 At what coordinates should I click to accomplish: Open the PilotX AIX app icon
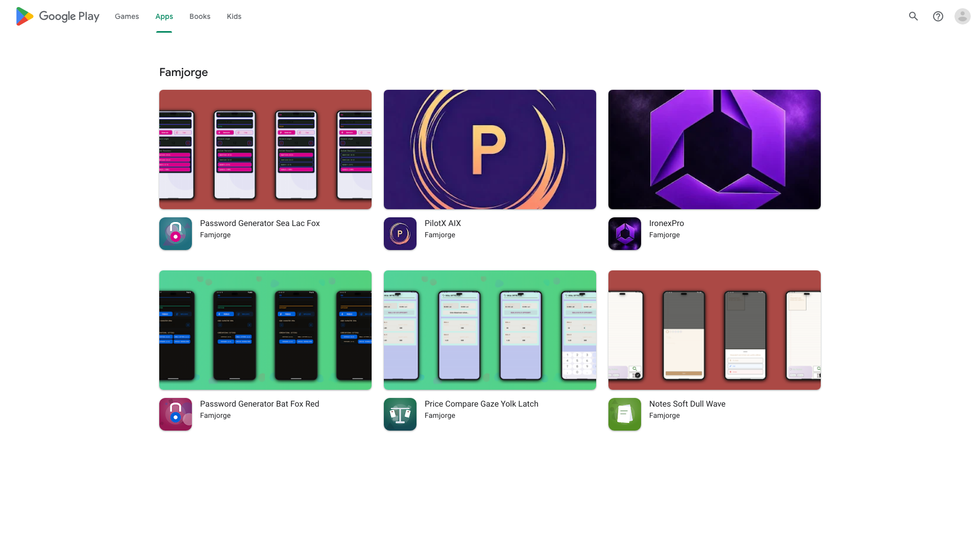[x=400, y=234]
